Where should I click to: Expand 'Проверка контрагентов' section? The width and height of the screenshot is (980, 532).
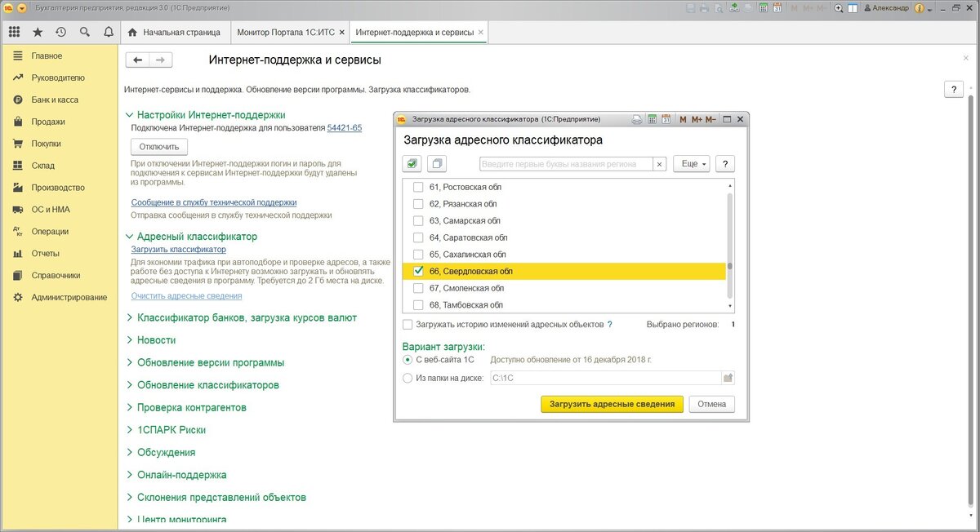[x=129, y=407]
